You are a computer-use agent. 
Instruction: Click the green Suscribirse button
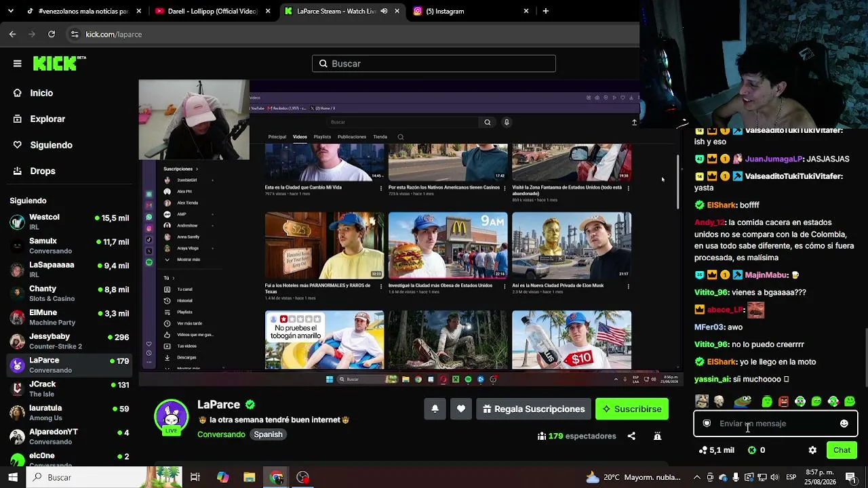pyautogui.click(x=632, y=409)
